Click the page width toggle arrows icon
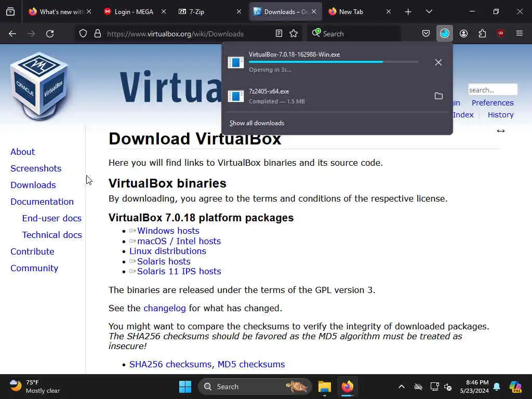 501,131
